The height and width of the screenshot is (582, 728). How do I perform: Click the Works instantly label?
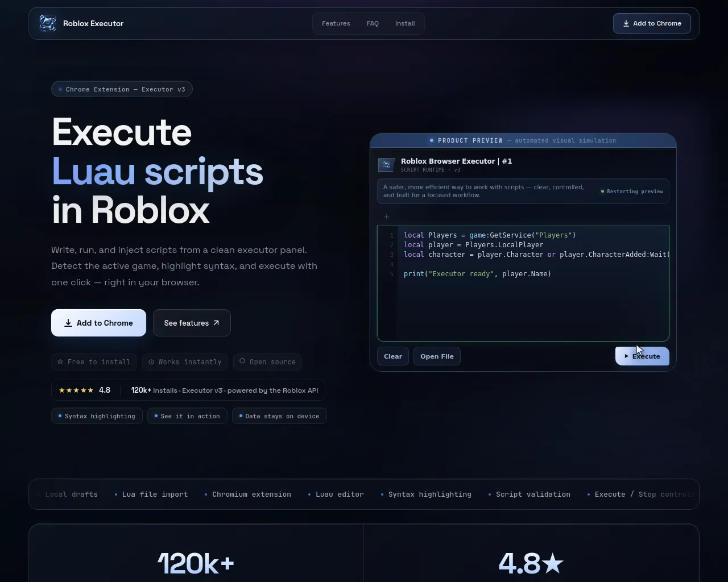(x=190, y=362)
